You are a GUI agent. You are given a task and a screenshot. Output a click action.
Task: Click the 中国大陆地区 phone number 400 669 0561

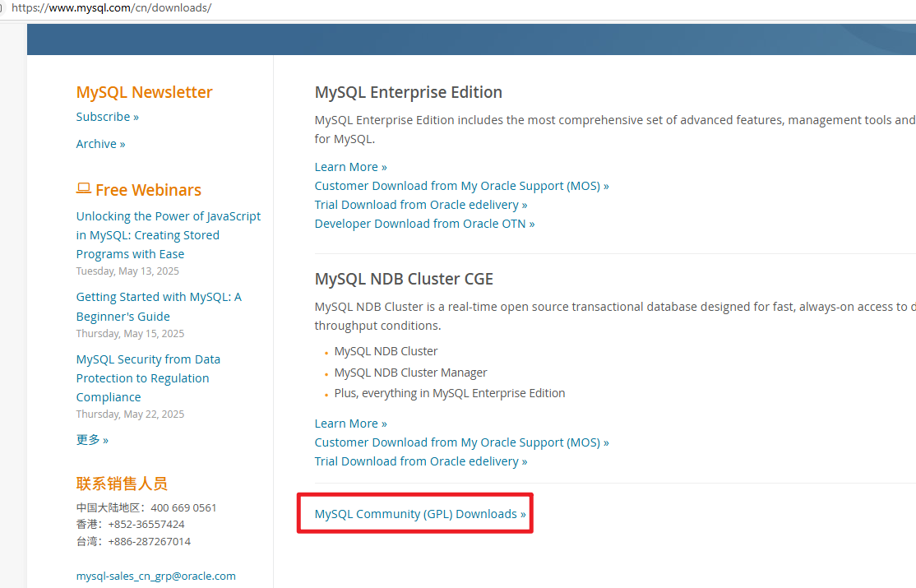click(x=183, y=507)
